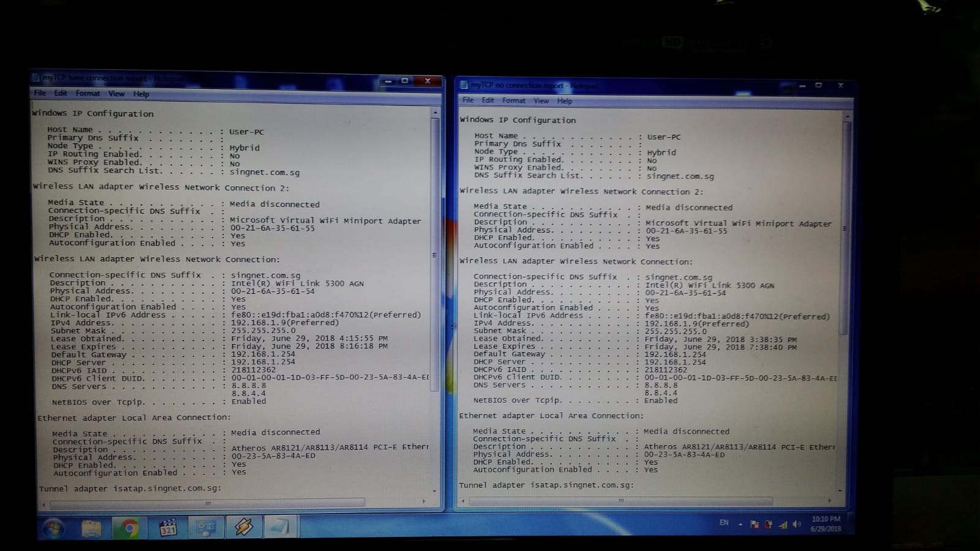Close the left 'have connection' Notepad window
The image size is (980, 551).
coord(428,81)
